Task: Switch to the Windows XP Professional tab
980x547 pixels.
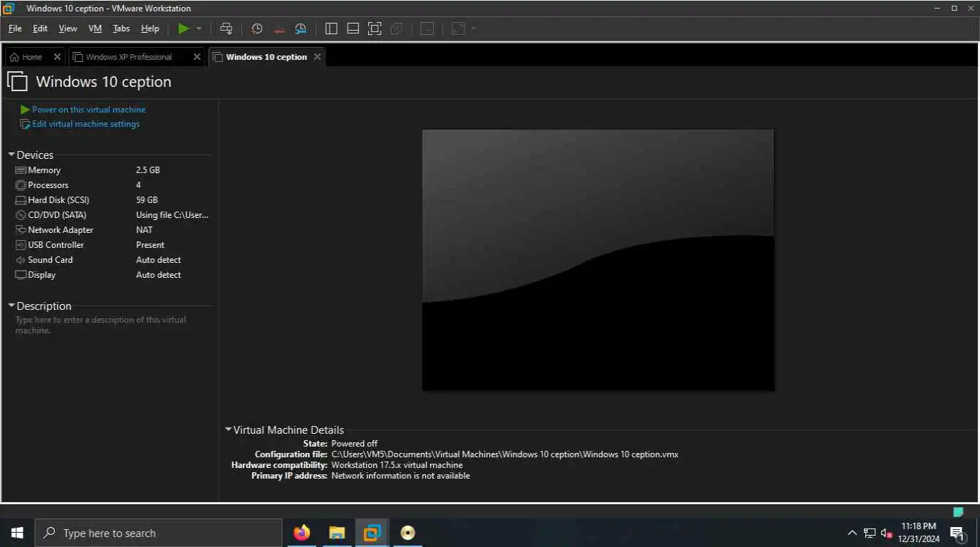Action: coord(128,57)
